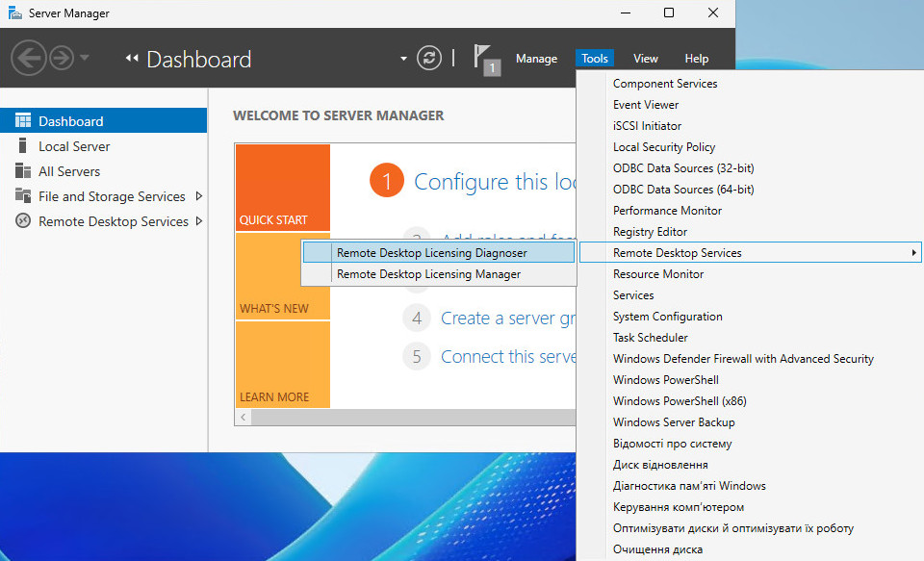Screen dimensions: 924x561
Task: Click the File and Storage Services icon
Action: (x=23, y=195)
